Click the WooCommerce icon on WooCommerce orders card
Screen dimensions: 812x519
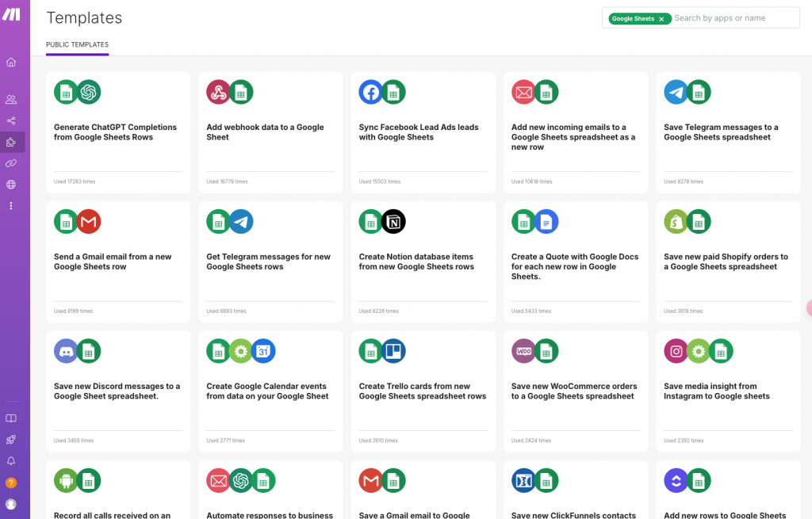pos(523,351)
